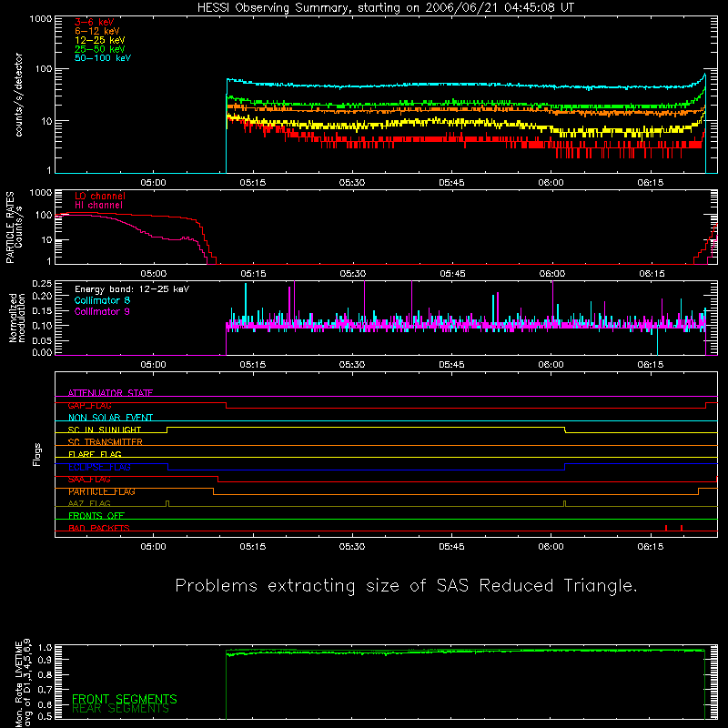The height and width of the screenshot is (728, 728).
Task: Click the ATTENUATOR_STATE flag label
Action: (110, 393)
